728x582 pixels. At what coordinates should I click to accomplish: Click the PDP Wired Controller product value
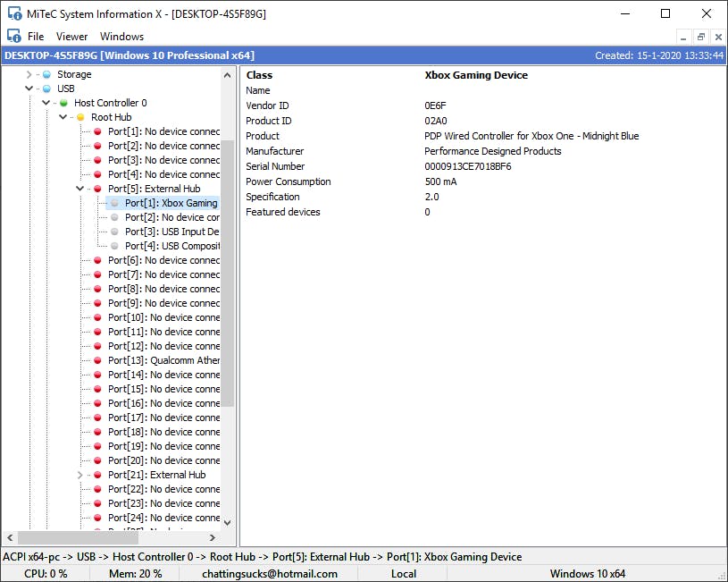(x=531, y=136)
